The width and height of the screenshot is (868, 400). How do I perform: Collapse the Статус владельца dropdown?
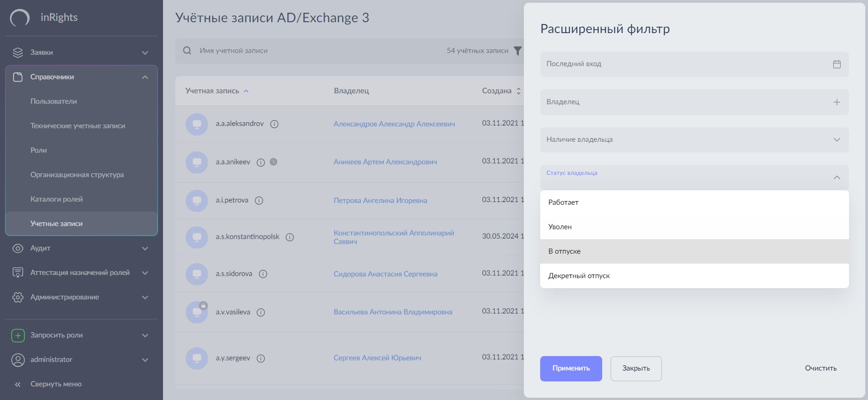(836, 178)
